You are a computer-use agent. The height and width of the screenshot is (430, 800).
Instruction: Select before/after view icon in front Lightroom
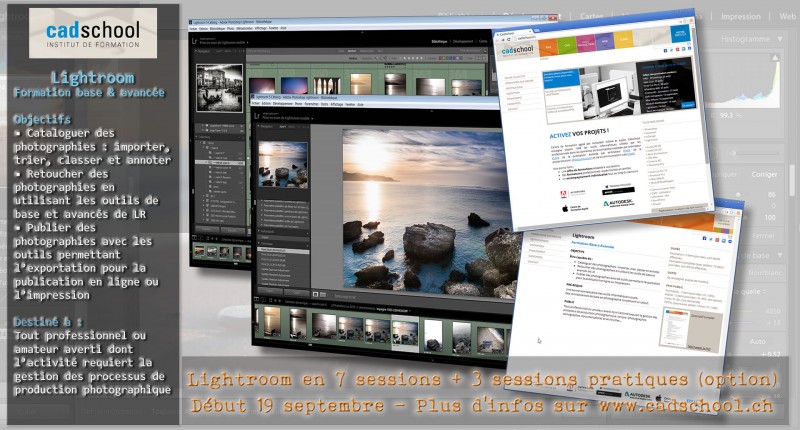pos(323,295)
